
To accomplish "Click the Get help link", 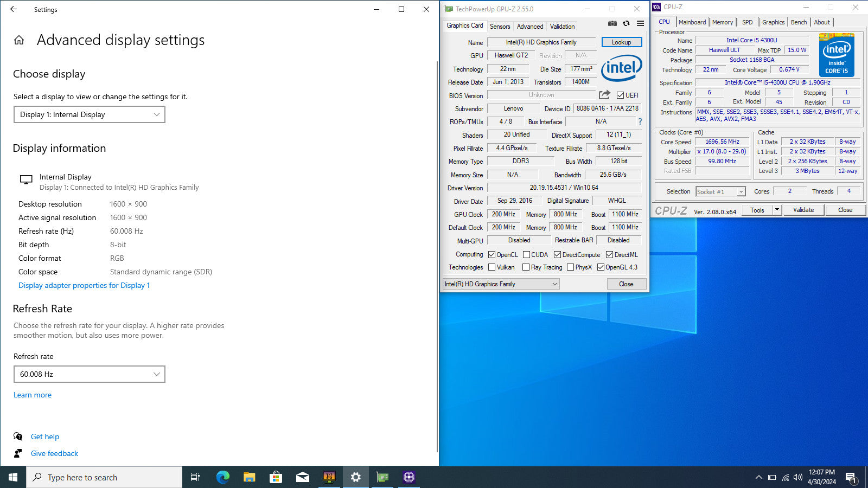I will coord(45,436).
